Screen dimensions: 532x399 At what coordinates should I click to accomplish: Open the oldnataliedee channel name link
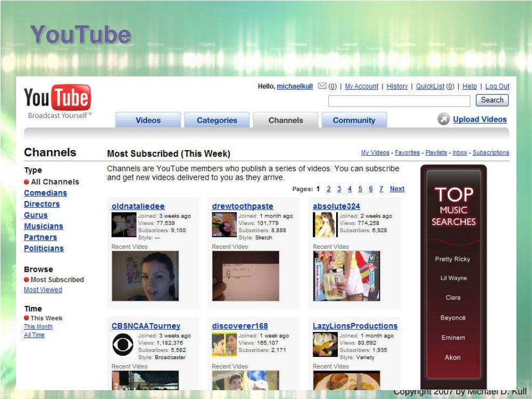click(x=138, y=206)
